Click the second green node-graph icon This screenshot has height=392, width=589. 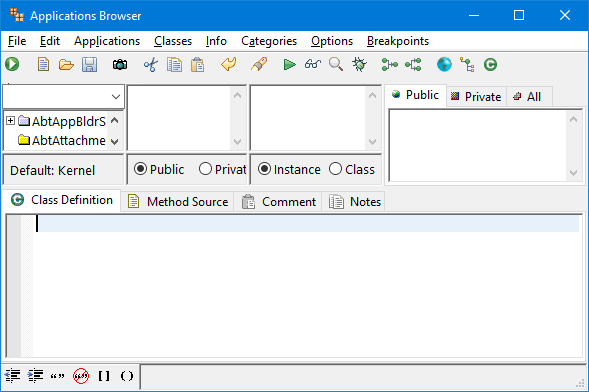[x=413, y=65]
